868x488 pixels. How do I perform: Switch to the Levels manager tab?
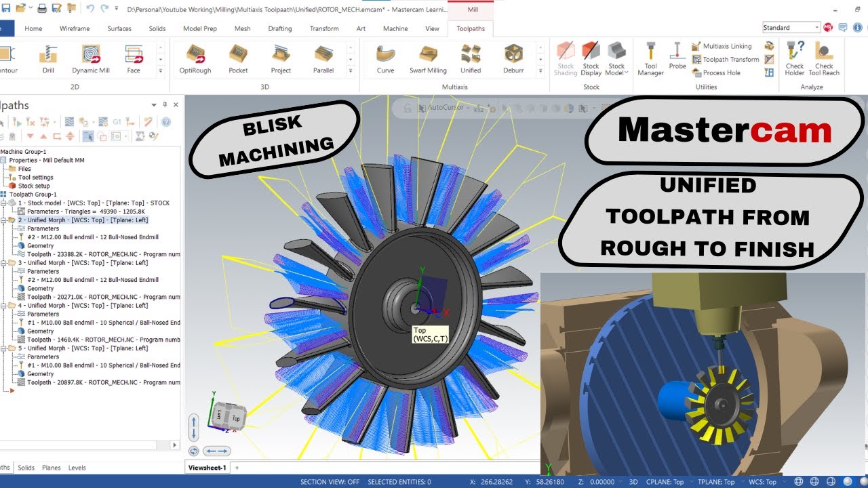77,468
